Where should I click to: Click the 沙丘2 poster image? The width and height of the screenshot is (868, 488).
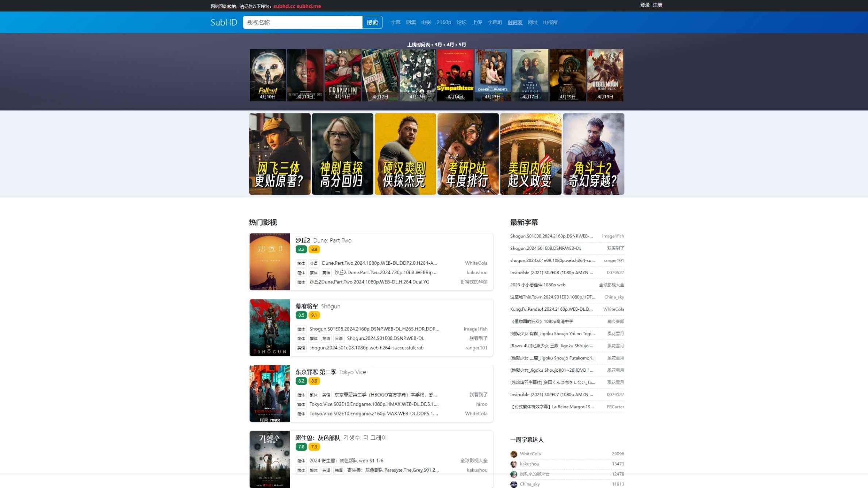(270, 262)
